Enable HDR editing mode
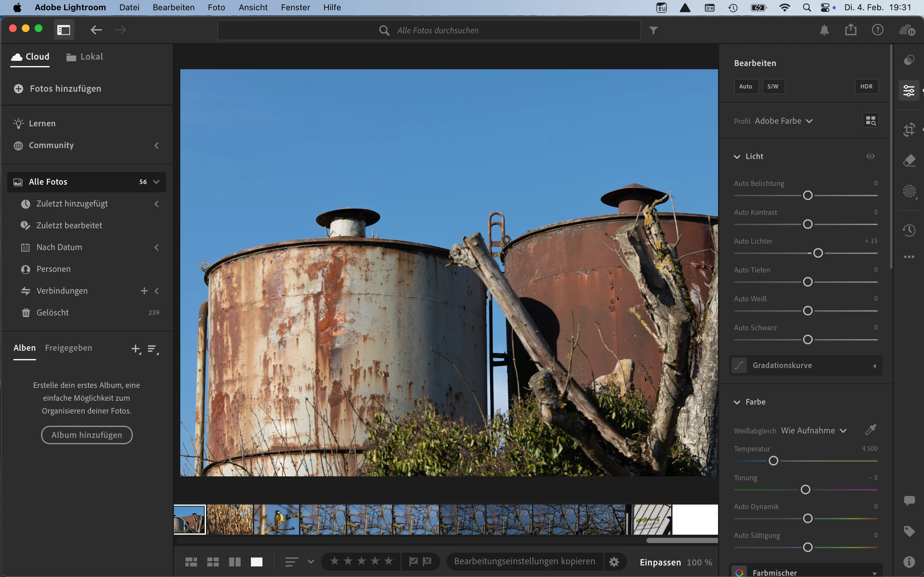This screenshot has height=577, width=924. click(x=866, y=87)
